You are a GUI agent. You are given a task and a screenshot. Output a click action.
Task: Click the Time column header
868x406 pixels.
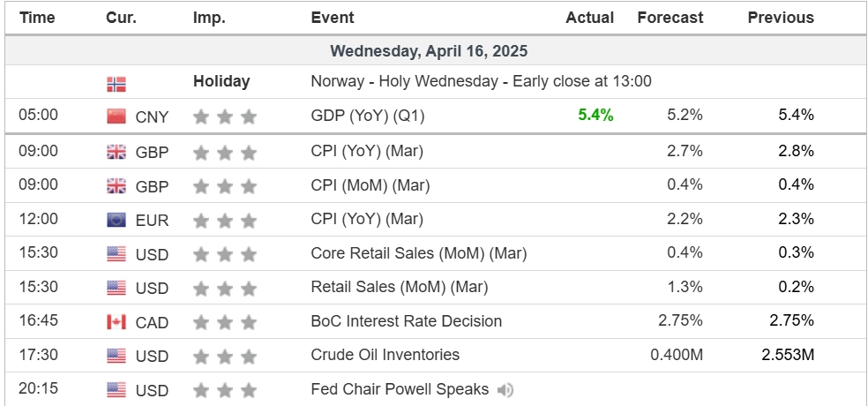pyautogui.click(x=37, y=18)
